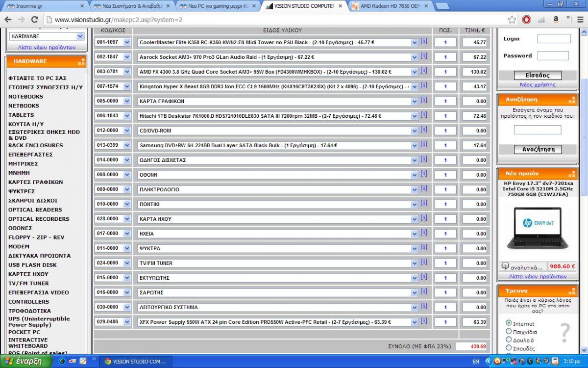Select the Internet radio option
This screenshot has width=588, height=368.
coord(509,323)
